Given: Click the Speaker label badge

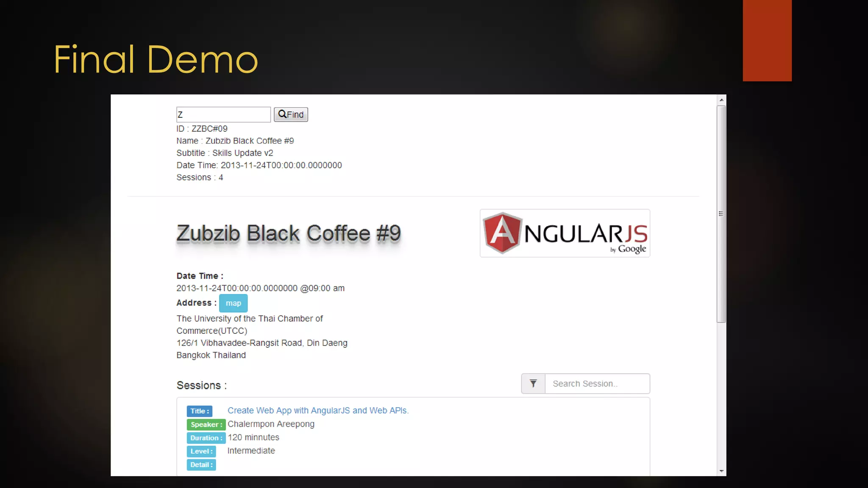Looking at the screenshot, I should tap(206, 424).
